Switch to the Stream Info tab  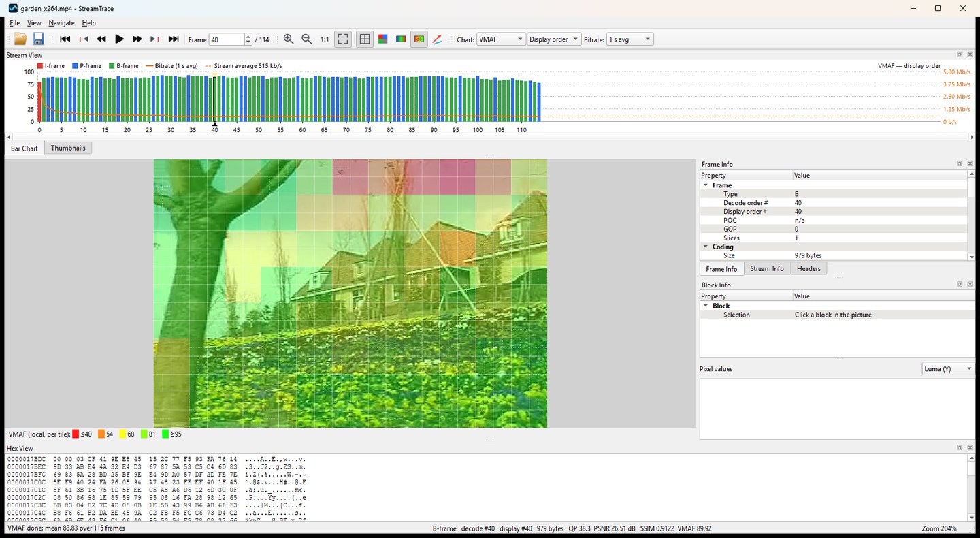pyautogui.click(x=767, y=269)
